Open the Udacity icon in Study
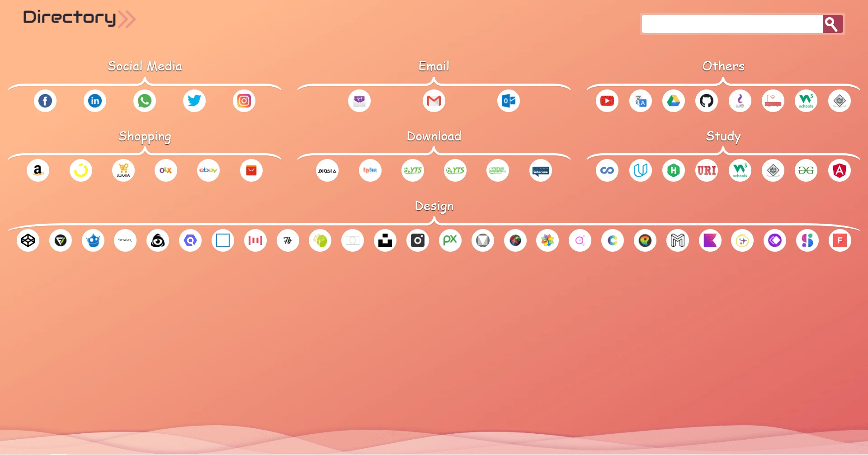The width and height of the screenshot is (868, 455). pos(641,170)
